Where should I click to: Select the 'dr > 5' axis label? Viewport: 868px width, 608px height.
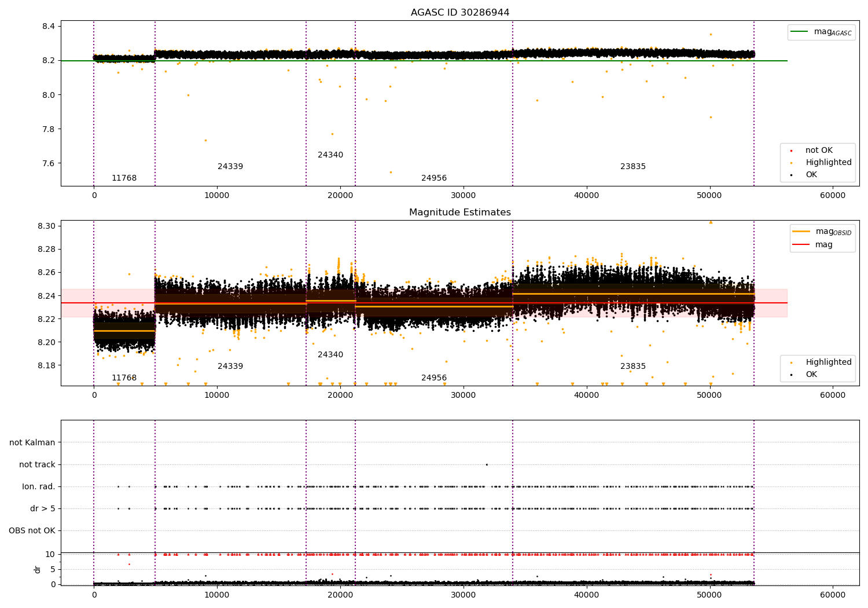43,508
